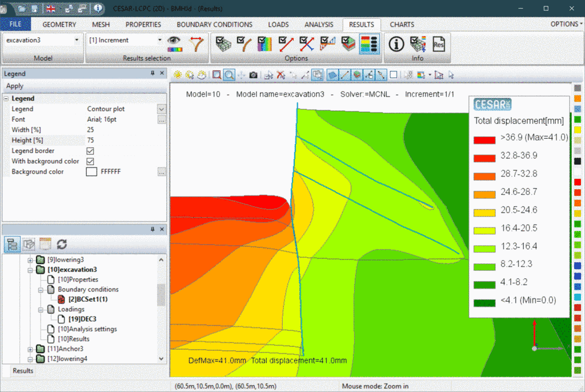Image resolution: width=585 pixels, height=392 pixels.
Task: Open the OPTIONS menu button
Action: point(566,24)
